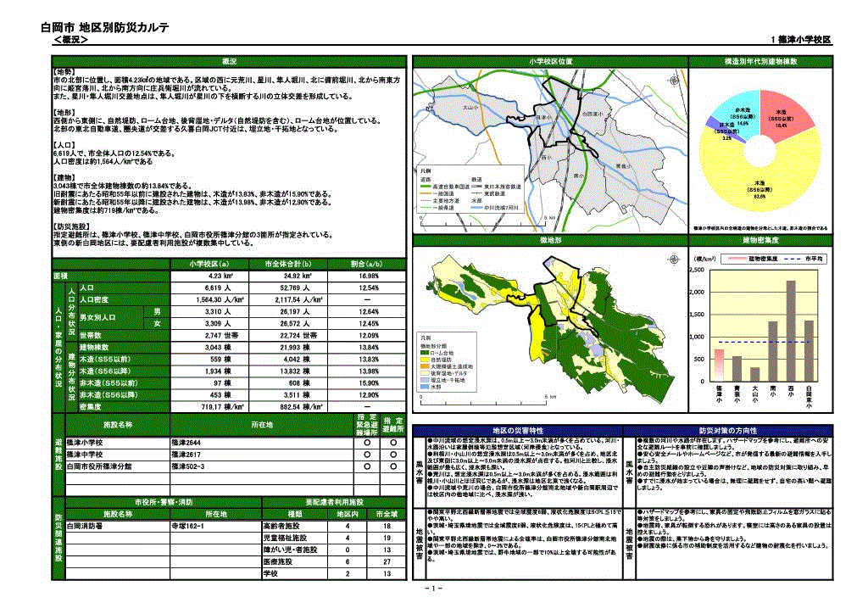Click the address 篠津502-3

coord(187,466)
